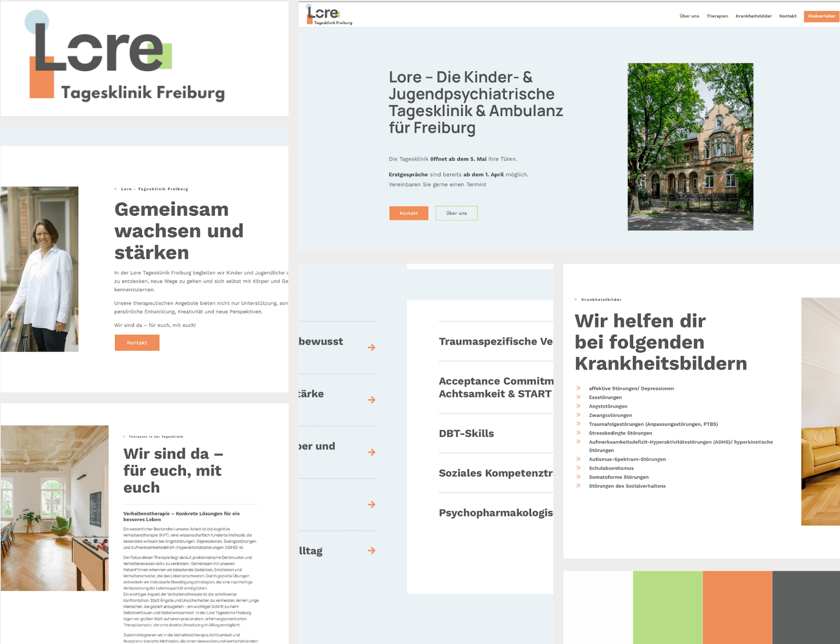Viewport: 840px width, 644px height.
Task: Click the green color swatch
Action: (x=668, y=608)
